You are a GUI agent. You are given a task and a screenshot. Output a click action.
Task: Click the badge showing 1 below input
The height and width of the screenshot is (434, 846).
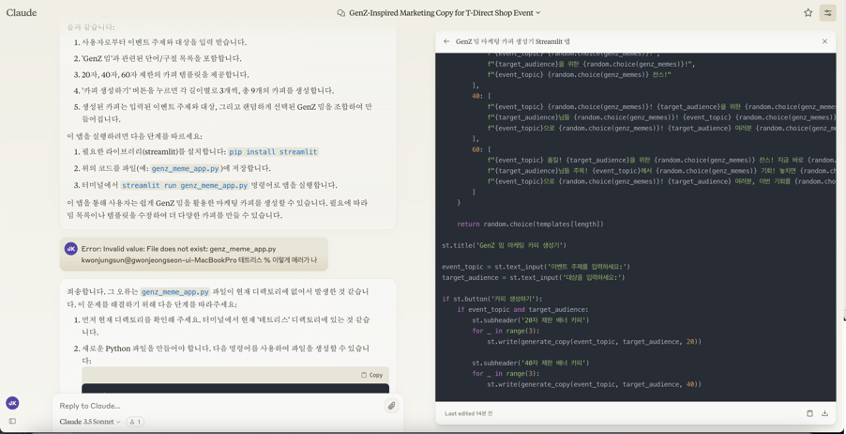coord(135,422)
